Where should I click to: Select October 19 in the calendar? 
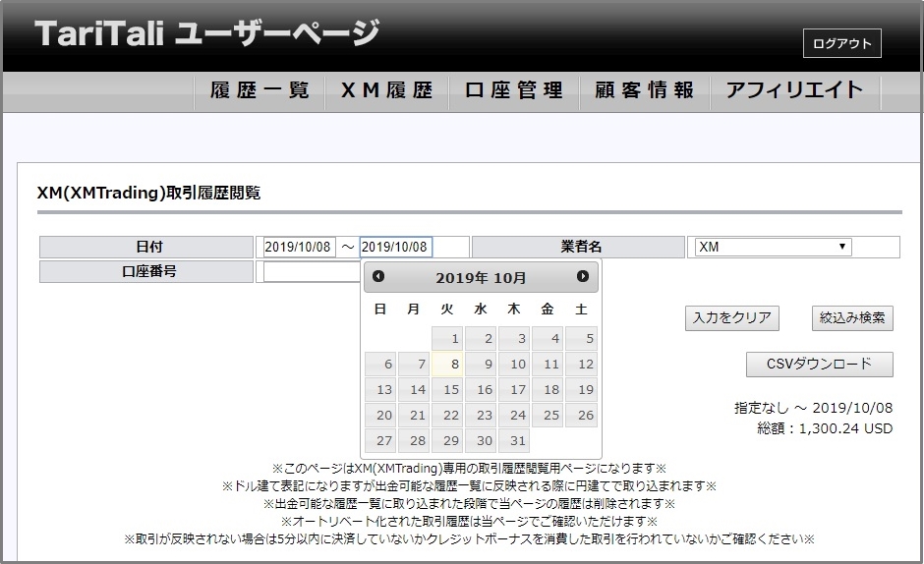(581, 389)
